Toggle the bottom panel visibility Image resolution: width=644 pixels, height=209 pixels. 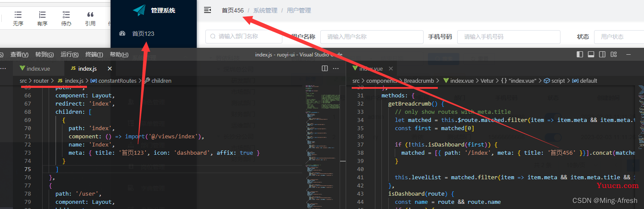(591, 54)
